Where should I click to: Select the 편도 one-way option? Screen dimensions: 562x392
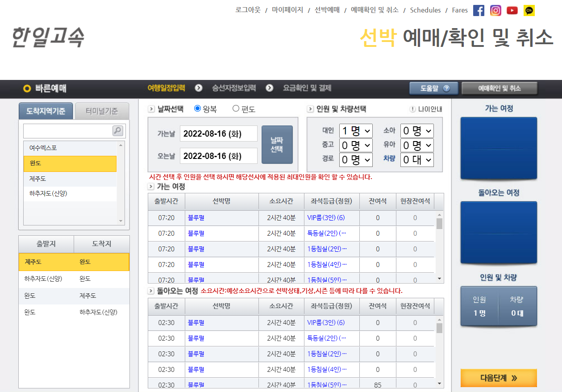(236, 108)
